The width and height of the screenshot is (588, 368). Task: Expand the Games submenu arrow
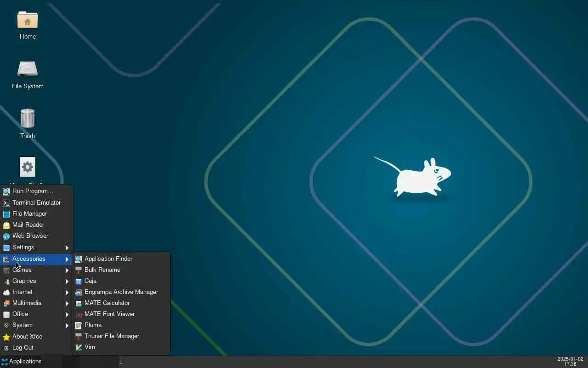point(67,270)
